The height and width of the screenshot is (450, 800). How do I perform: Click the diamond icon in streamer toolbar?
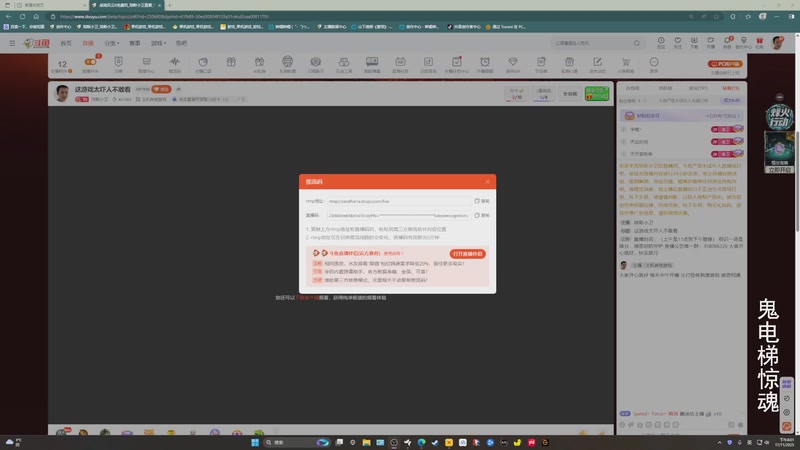pyautogui.click(x=513, y=62)
